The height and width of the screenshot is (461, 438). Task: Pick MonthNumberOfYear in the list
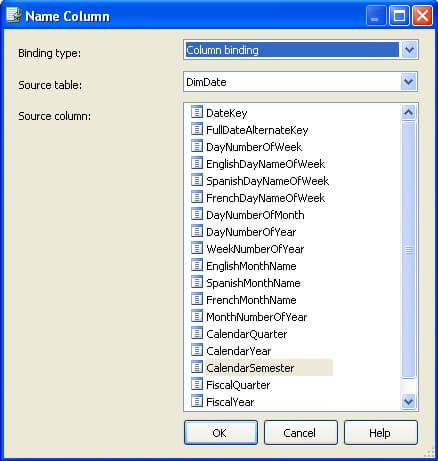pos(256,317)
